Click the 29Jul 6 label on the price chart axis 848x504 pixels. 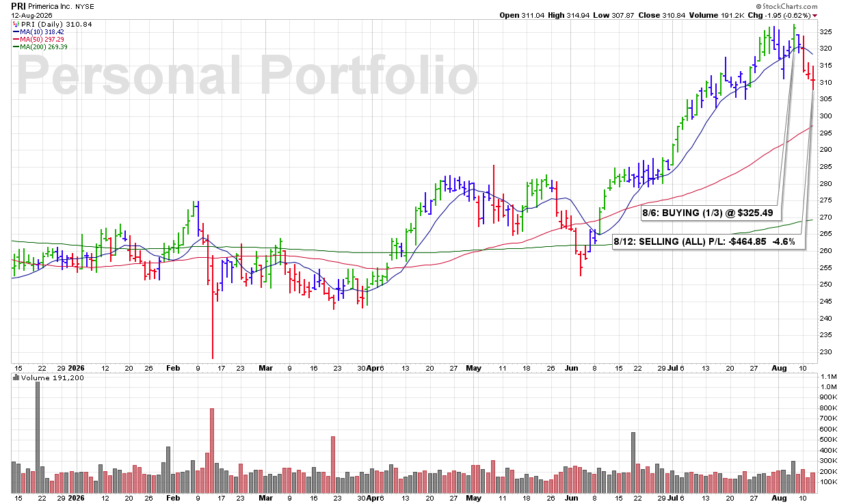671,367
